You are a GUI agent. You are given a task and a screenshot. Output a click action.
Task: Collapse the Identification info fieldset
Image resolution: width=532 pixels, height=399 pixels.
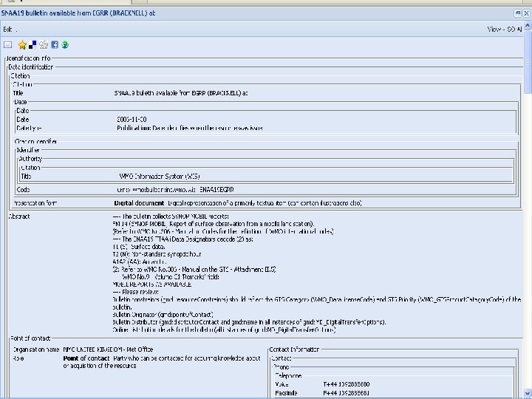coord(28,58)
